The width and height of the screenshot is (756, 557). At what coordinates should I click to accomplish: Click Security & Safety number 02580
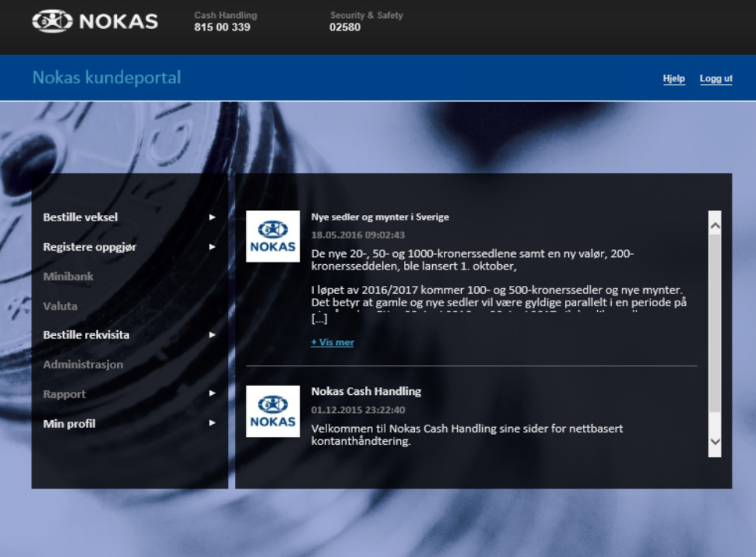tap(345, 27)
